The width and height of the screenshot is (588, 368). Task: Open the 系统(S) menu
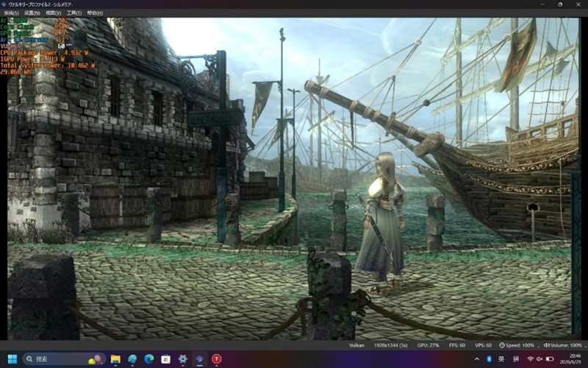(11, 13)
